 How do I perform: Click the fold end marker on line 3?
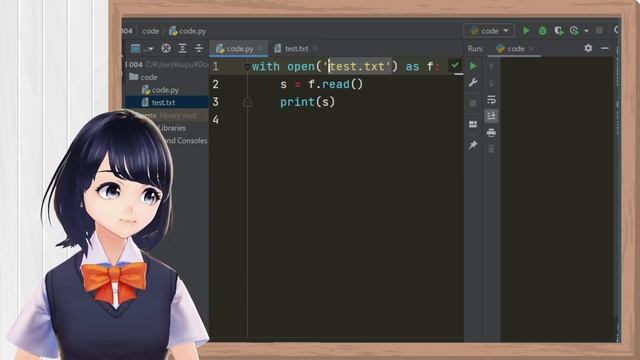click(x=247, y=102)
